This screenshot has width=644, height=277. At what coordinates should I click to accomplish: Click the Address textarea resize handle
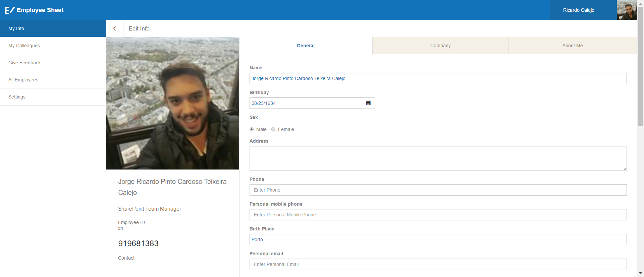click(625, 169)
